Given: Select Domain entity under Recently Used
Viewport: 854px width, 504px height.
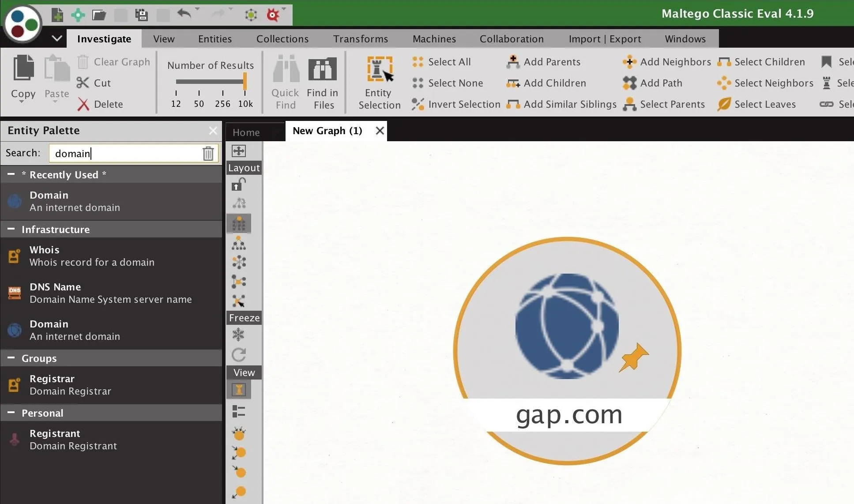Looking at the screenshot, I should [x=111, y=201].
